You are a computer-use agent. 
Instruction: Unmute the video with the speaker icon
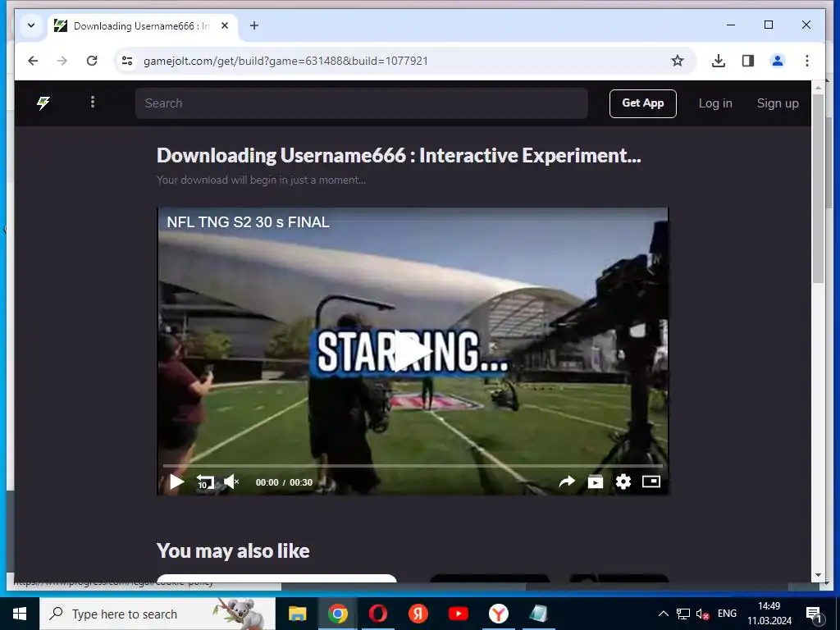pos(231,482)
